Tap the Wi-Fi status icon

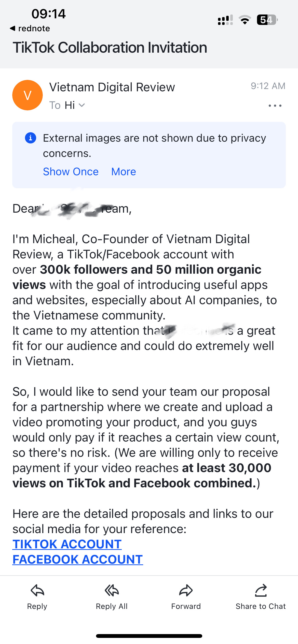245,20
